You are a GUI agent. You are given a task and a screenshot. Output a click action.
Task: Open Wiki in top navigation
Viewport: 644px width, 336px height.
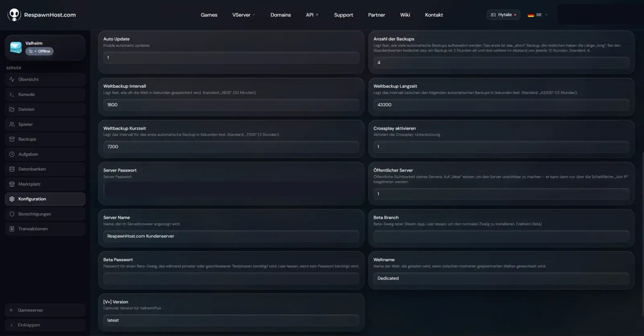[x=405, y=15]
